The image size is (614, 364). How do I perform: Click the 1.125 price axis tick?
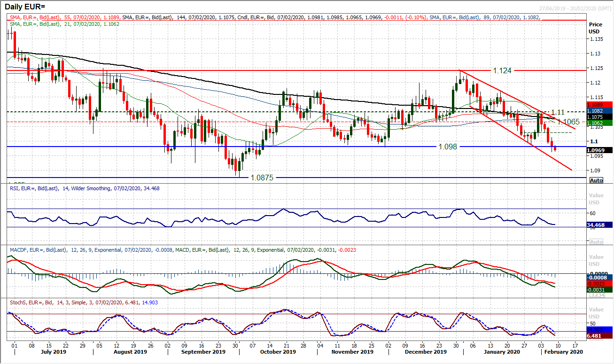click(x=596, y=69)
